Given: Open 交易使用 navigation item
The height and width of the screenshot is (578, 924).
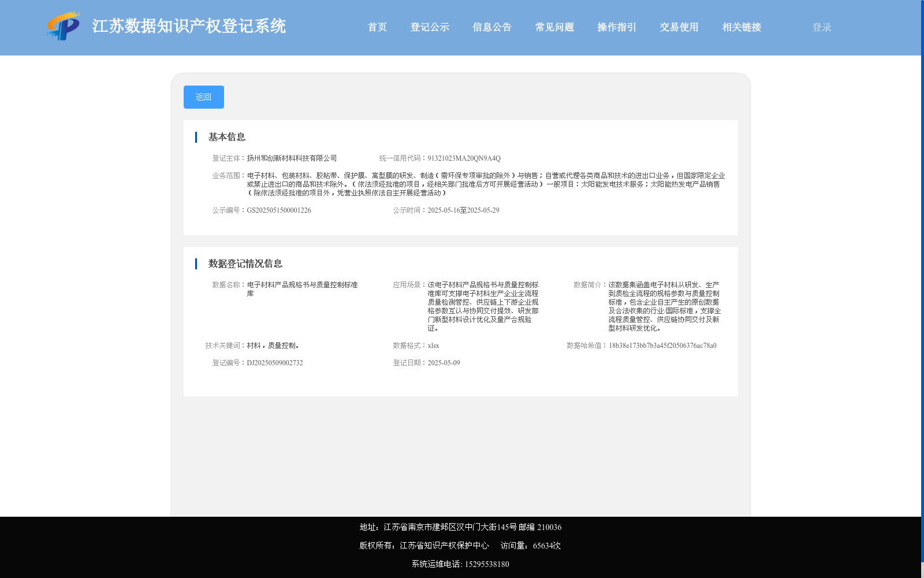Looking at the screenshot, I should 679,27.
